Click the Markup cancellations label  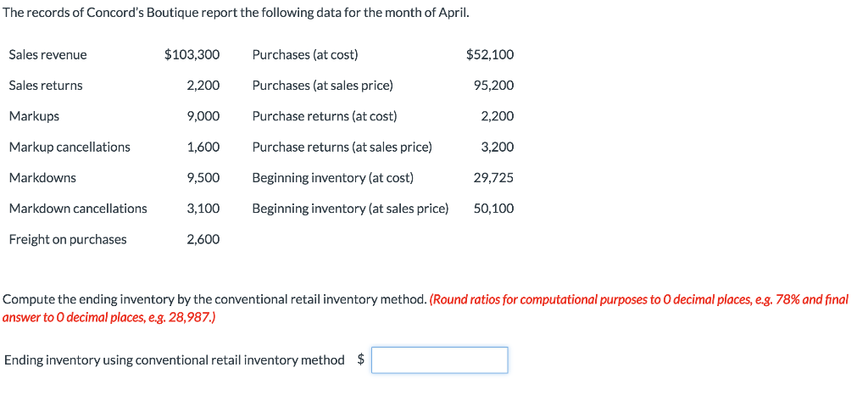pos(70,148)
